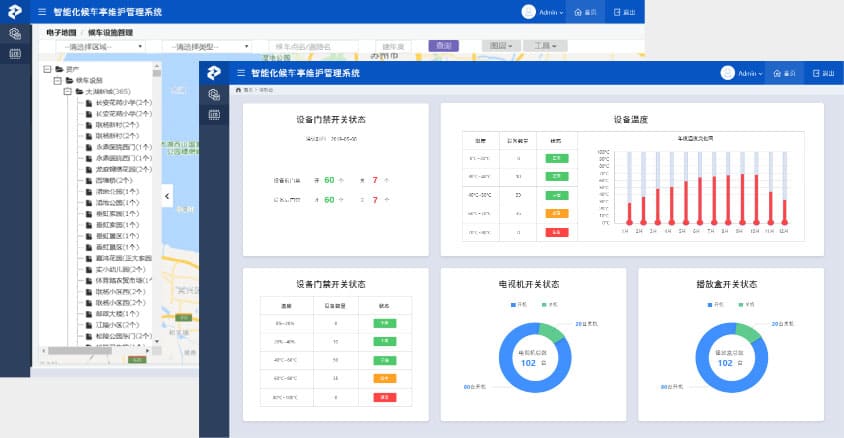Go to 首页 in the front window header

click(784, 73)
